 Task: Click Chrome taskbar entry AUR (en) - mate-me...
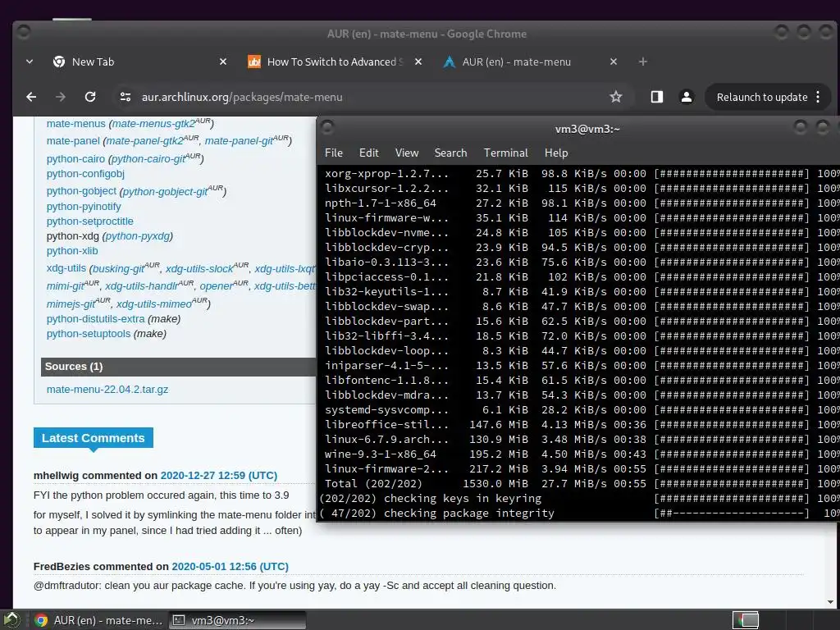[x=98, y=620]
